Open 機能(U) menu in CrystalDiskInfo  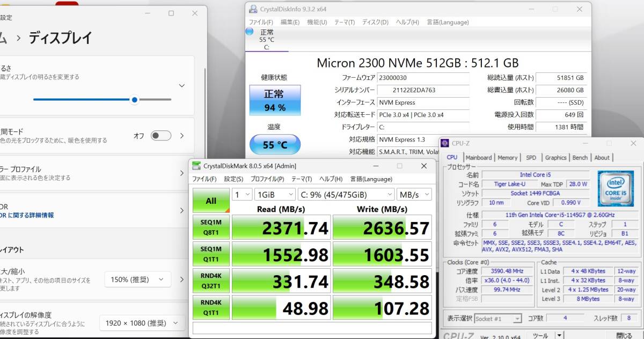(317, 22)
